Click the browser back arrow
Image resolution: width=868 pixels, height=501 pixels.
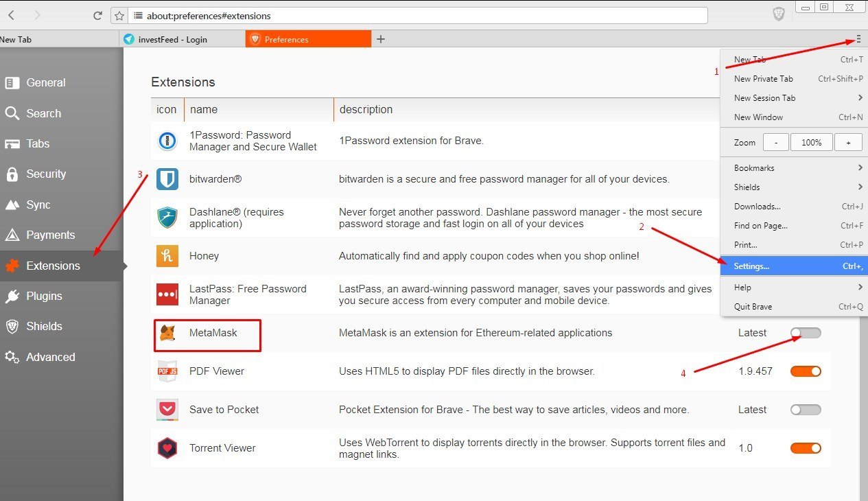point(12,15)
